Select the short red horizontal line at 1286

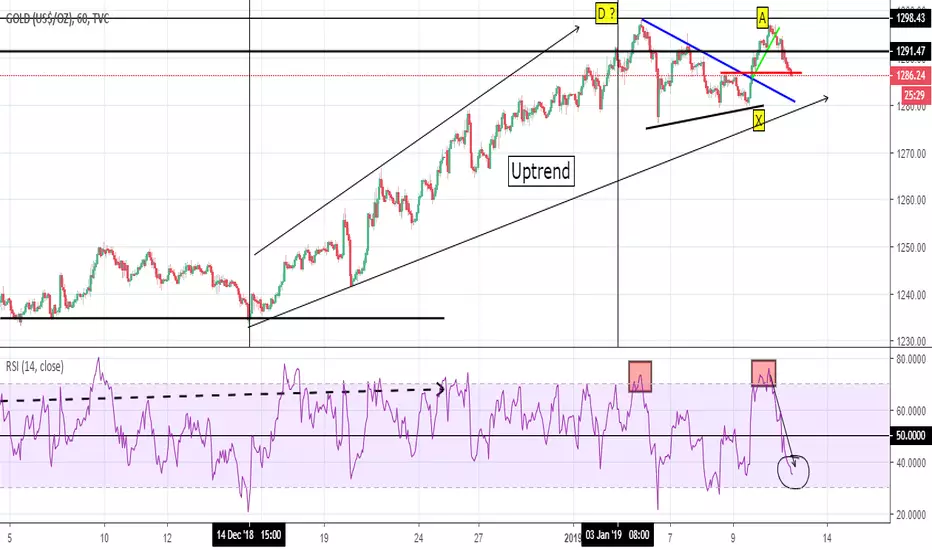[x=761, y=73]
